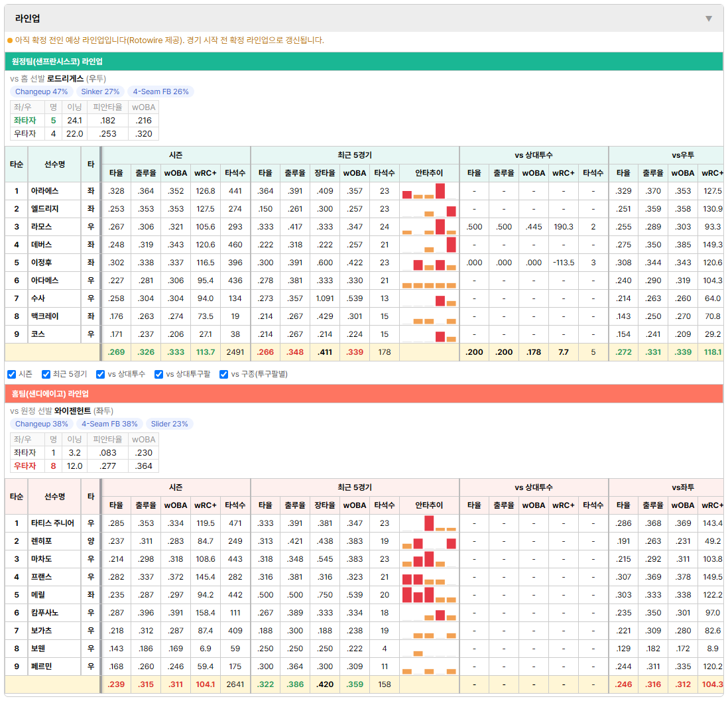Collapse the 라인업 panel arrow
Screen dimensions: 728x701
(x=709, y=19)
